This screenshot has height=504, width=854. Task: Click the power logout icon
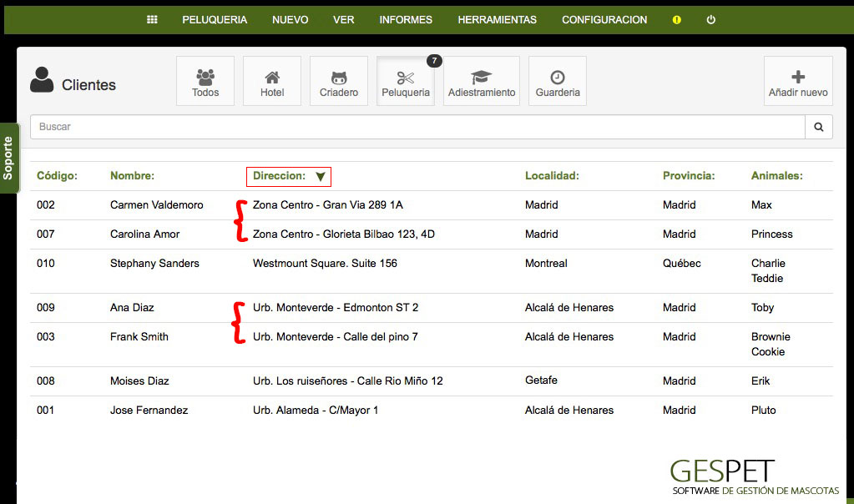[x=710, y=19]
